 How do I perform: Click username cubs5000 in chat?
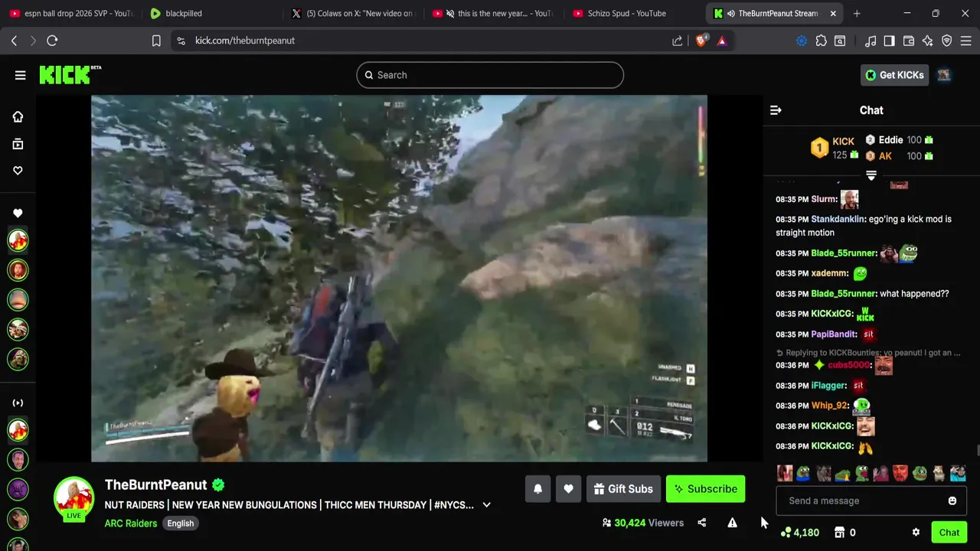point(848,365)
